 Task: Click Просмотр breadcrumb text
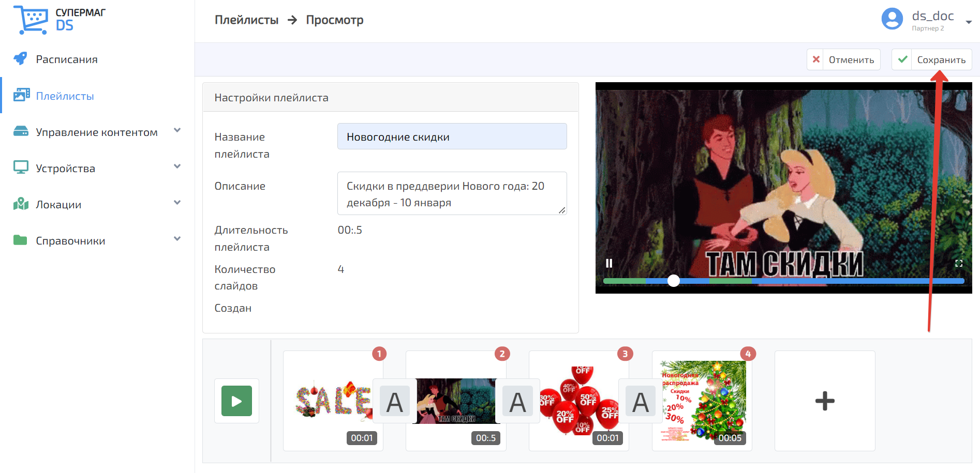335,20
